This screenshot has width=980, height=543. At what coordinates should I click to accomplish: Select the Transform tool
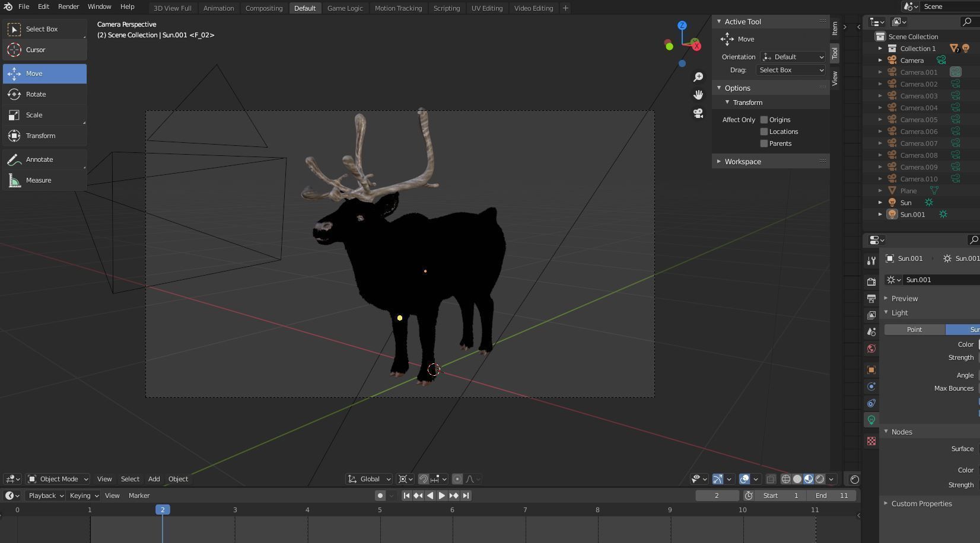pyautogui.click(x=44, y=136)
